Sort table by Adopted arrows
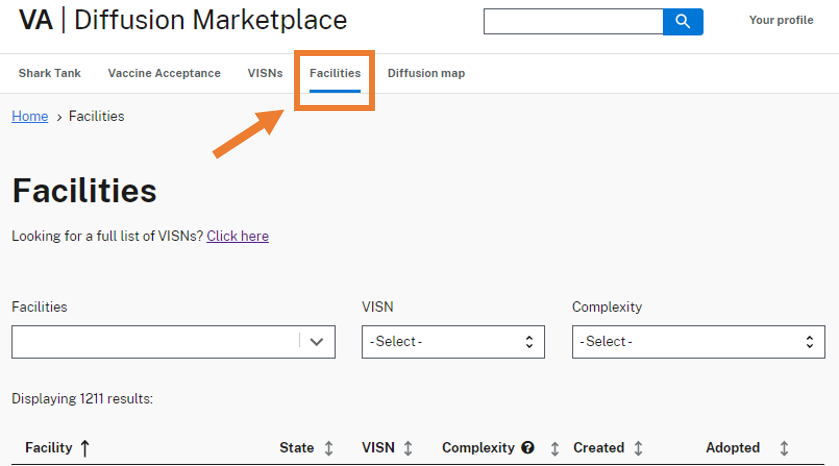 [x=784, y=448]
